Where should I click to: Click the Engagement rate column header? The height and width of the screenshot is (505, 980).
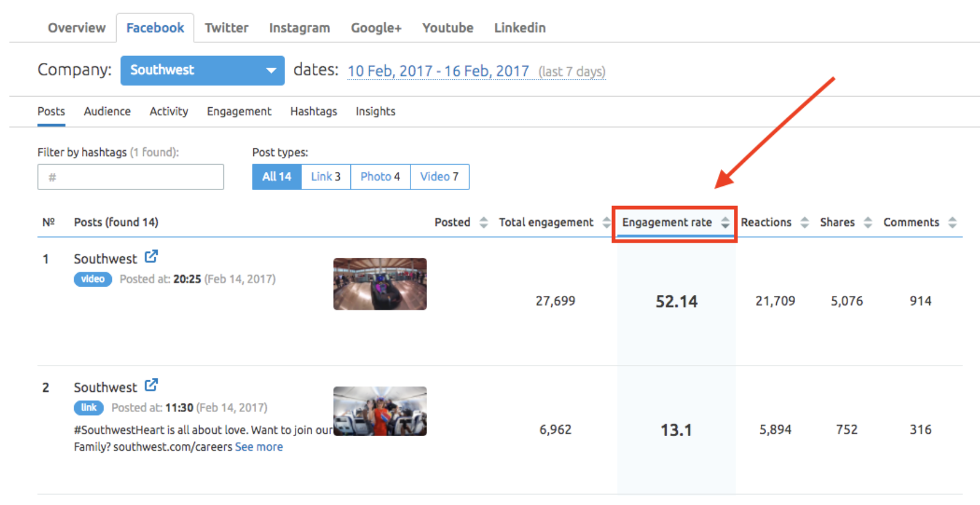click(667, 222)
